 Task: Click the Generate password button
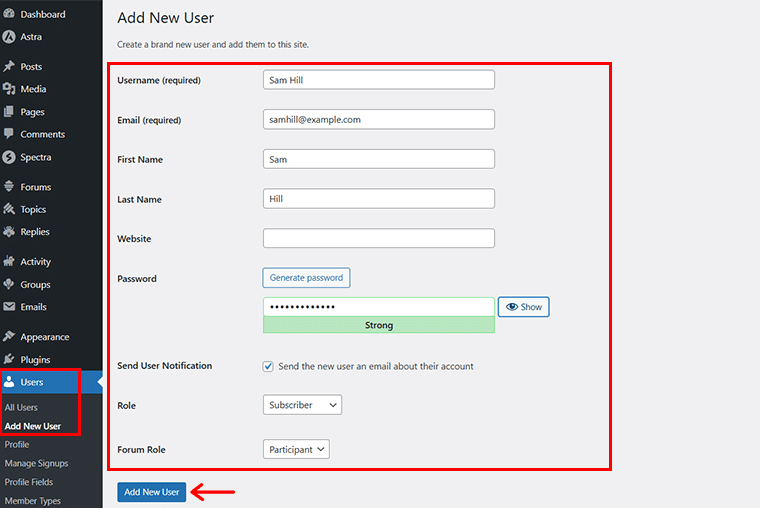(306, 278)
